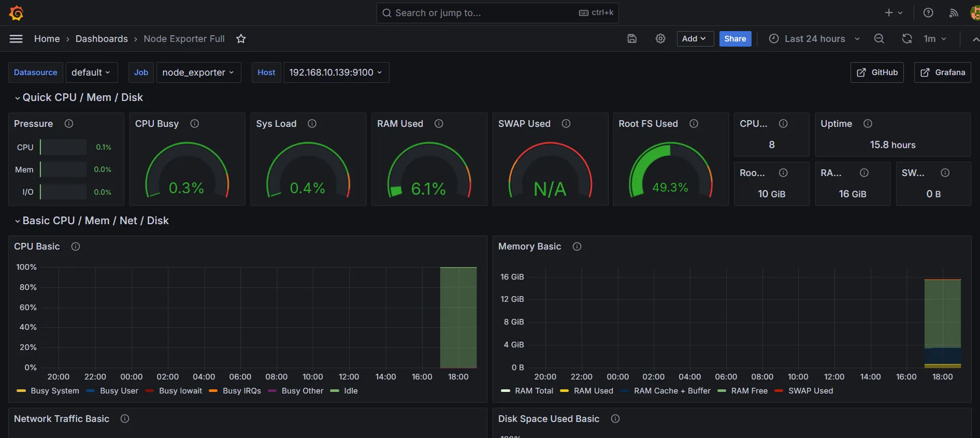Open the Last 24 hours time picker
This screenshot has height=438, width=980.
814,39
